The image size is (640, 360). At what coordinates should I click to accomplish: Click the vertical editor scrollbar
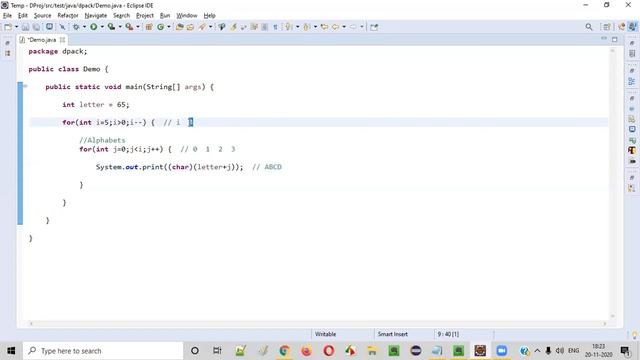pyautogui.click(x=612, y=183)
